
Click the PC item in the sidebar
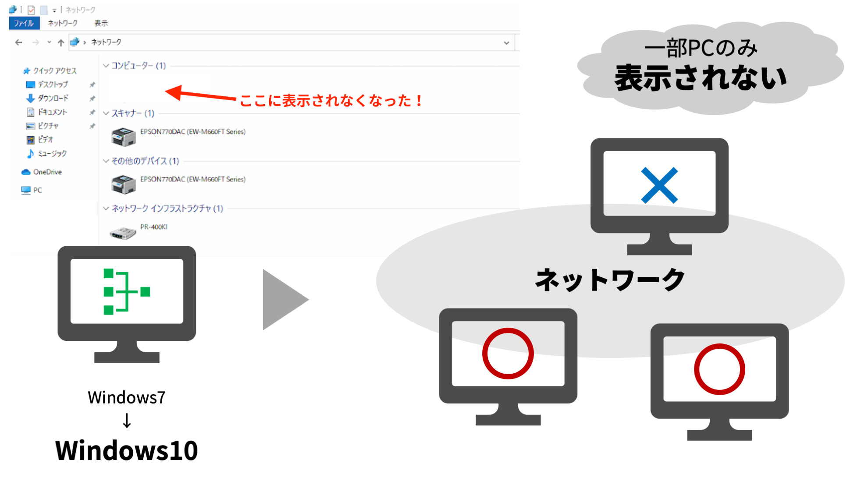coord(37,190)
